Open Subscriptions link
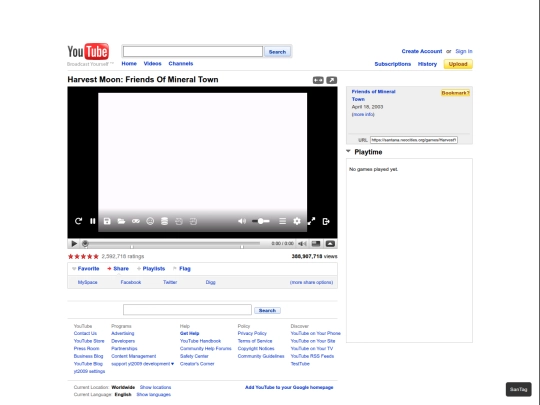Viewport: 540px width, 405px height. click(393, 64)
